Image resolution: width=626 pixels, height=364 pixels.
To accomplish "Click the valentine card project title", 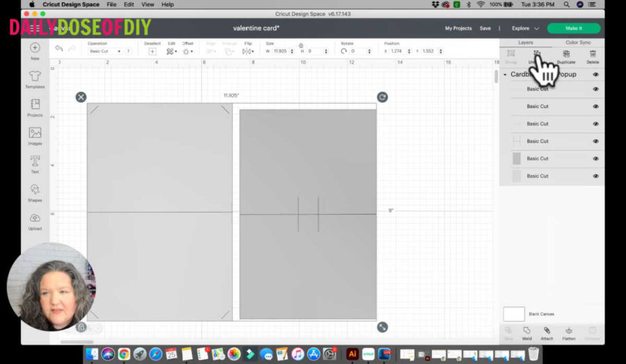I will coord(256,28).
